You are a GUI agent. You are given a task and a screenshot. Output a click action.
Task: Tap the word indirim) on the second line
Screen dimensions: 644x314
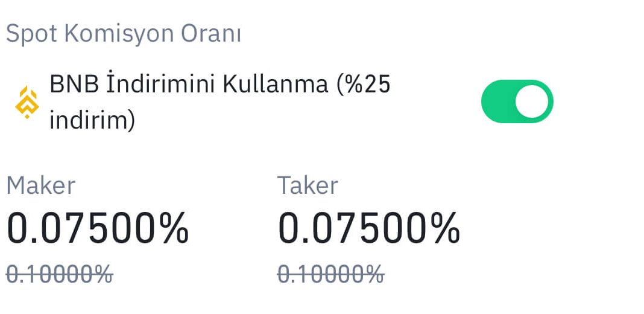click(92, 121)
